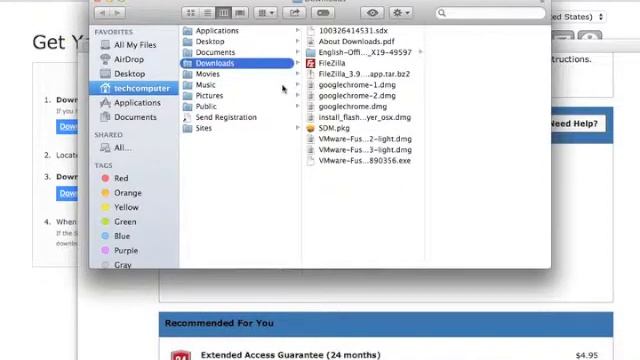Open country selector on the webpage
Screen dimensions: 640x360
point(578,17)
